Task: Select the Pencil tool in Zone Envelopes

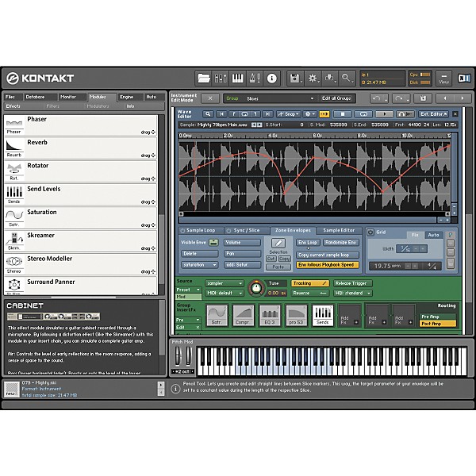Action: 278,243
